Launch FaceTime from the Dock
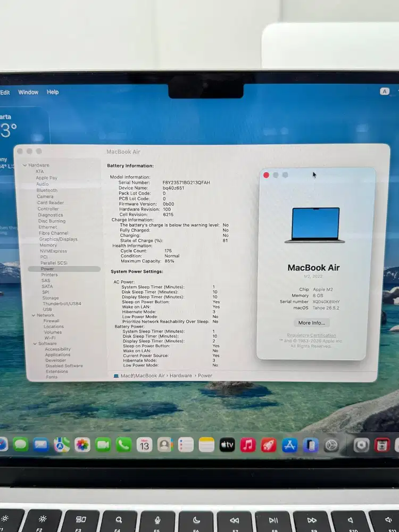Viewport: 399px width, 532px height. [x=103, y=445]
